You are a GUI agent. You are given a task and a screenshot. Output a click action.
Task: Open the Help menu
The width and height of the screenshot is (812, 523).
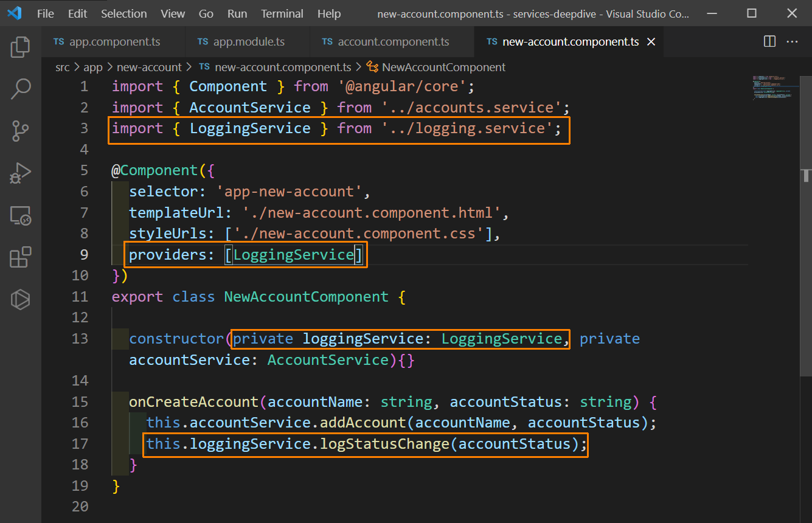click(x=329, y=13)
